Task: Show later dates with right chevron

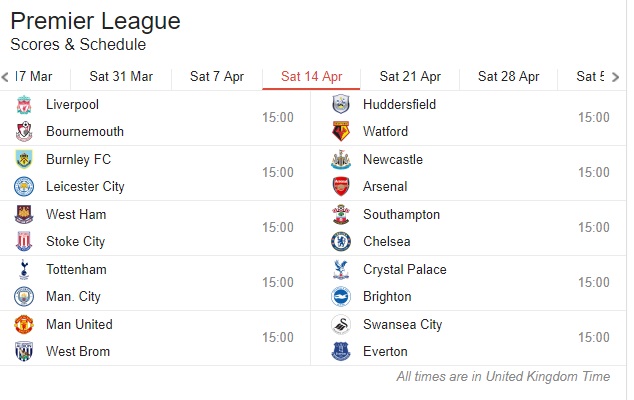Action: click(x=615, y=77)
